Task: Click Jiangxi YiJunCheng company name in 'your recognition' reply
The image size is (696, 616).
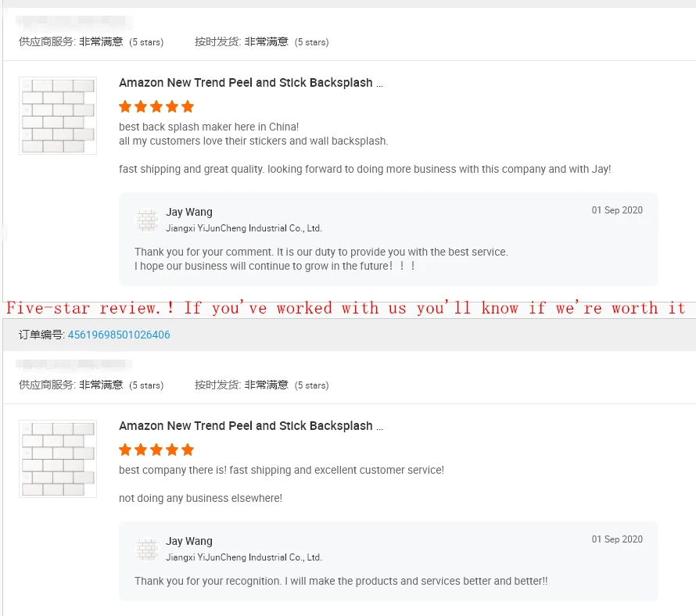Action: pos(244,557)
